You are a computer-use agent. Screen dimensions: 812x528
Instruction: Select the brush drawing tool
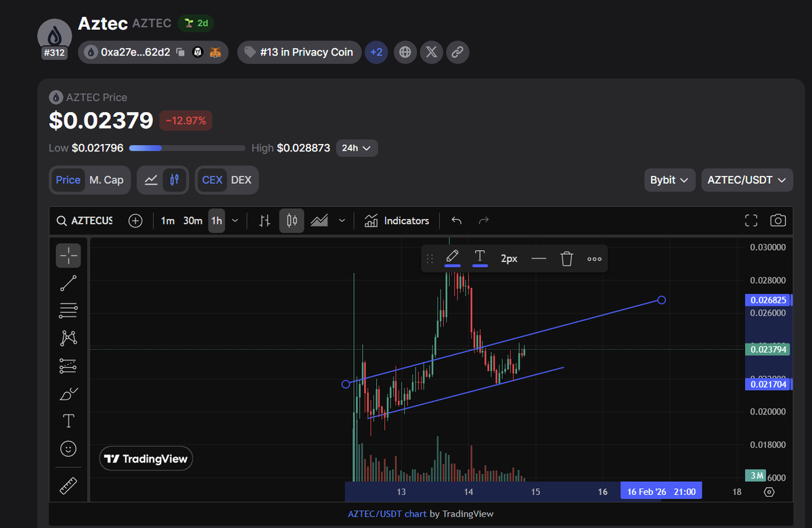[x=68, y=393]
